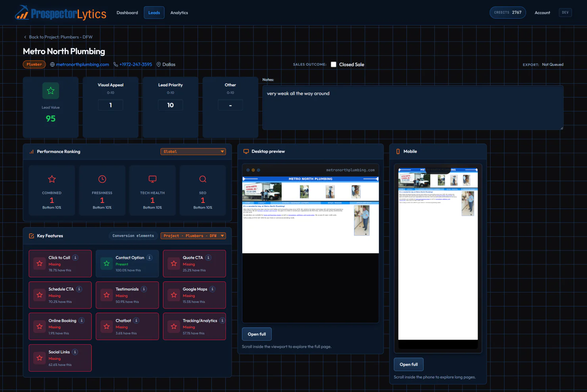Click the location pin icon beside Dallas
The height and width of the screenshot is (392, 587).
pyautogui.click(x=159, y=65)
